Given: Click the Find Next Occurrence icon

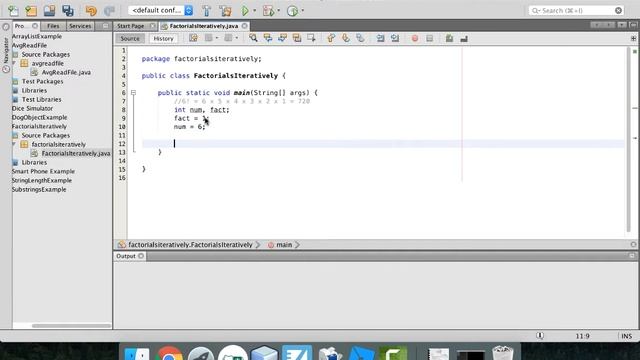Looking at the screenshot, I should [282, 38].
